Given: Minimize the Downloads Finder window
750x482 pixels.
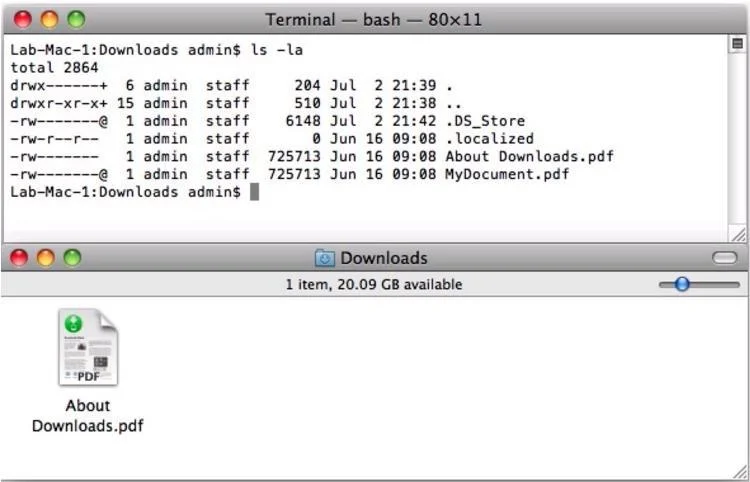Looking at the screenshot, I should click(46, 258).
